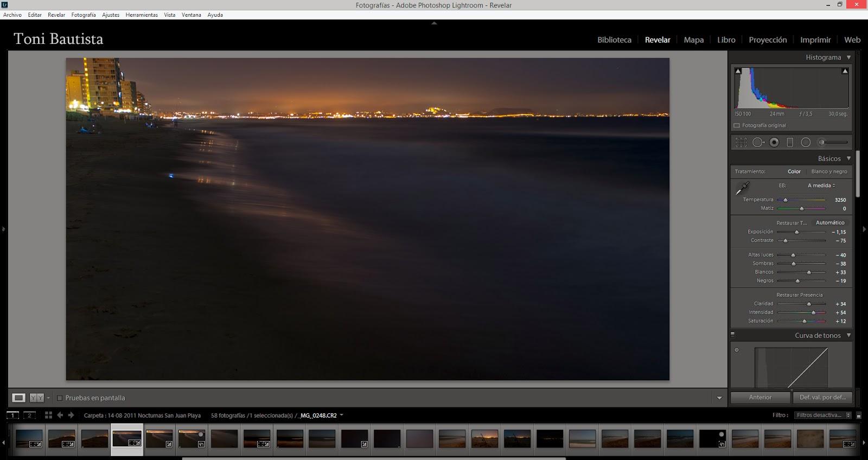Switch to the Web module
This screenshot has width=868, height=460.
point(852,40)
